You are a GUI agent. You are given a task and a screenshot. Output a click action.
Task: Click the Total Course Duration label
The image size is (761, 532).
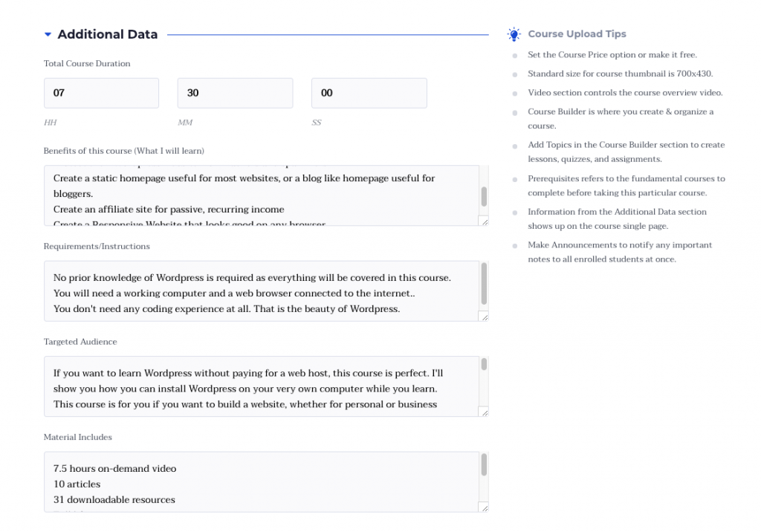point(87,64)
